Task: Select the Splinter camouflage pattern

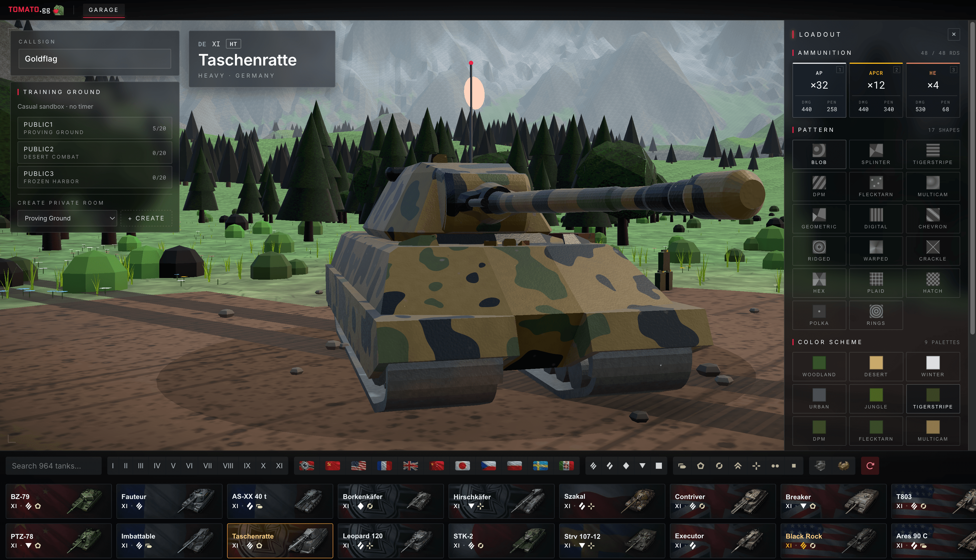Action: coord(876,154)
